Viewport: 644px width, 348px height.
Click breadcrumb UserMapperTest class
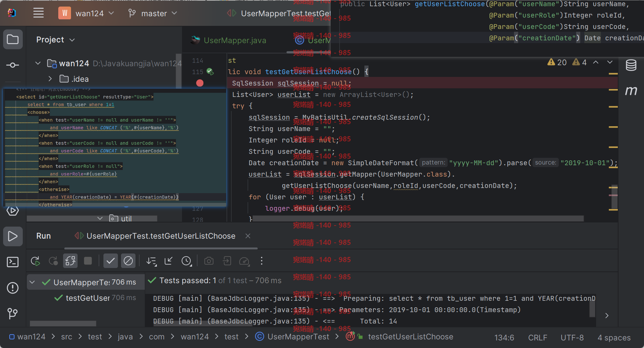click(292, 337)
